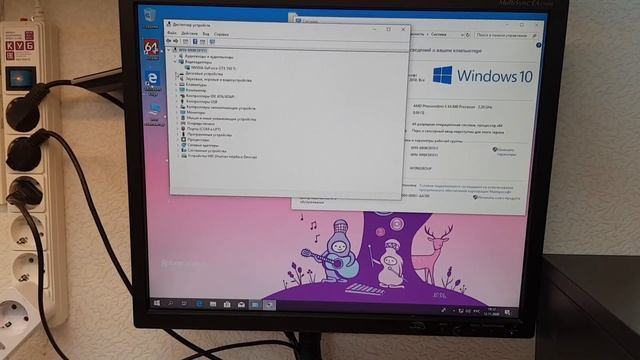The width and height of the screenshot is (640, 360).
Task: Click the Мыши и иные указывающие устройства icon
Action: (183, 118)
